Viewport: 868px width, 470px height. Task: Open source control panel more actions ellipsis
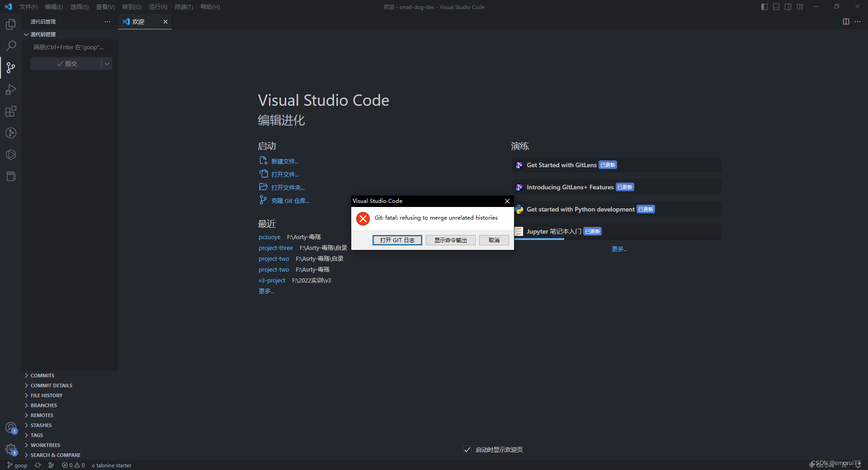coord(108,21)
